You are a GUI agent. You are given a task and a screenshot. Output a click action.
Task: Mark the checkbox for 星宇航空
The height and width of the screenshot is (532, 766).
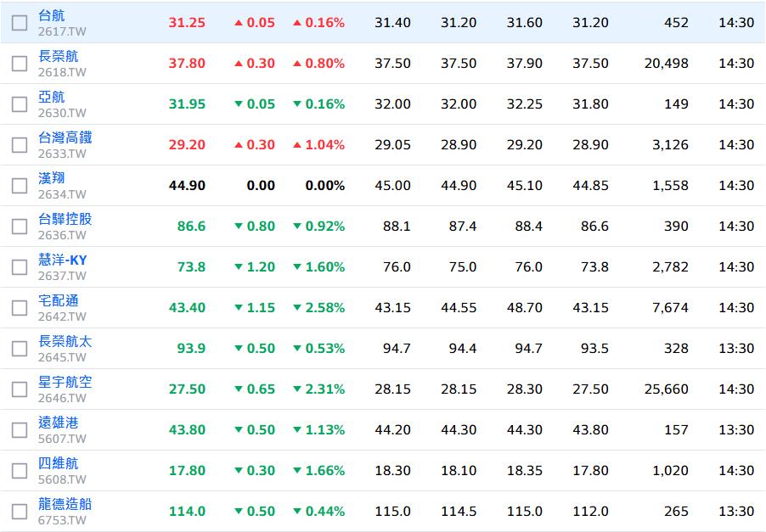[x=20, y=389]
